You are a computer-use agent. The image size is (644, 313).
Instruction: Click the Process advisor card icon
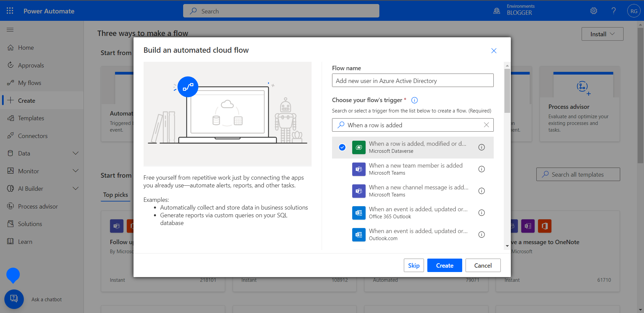[583, 88]
